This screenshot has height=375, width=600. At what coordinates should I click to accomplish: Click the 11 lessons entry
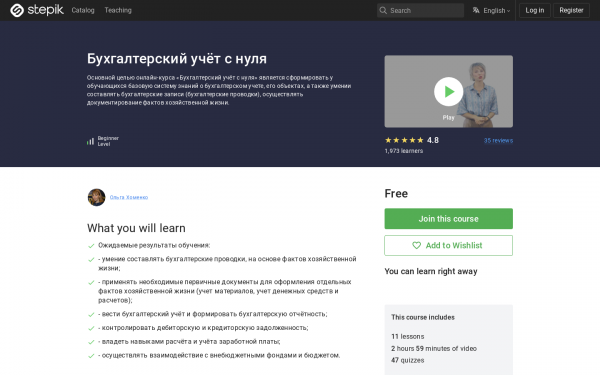(408, 336)
